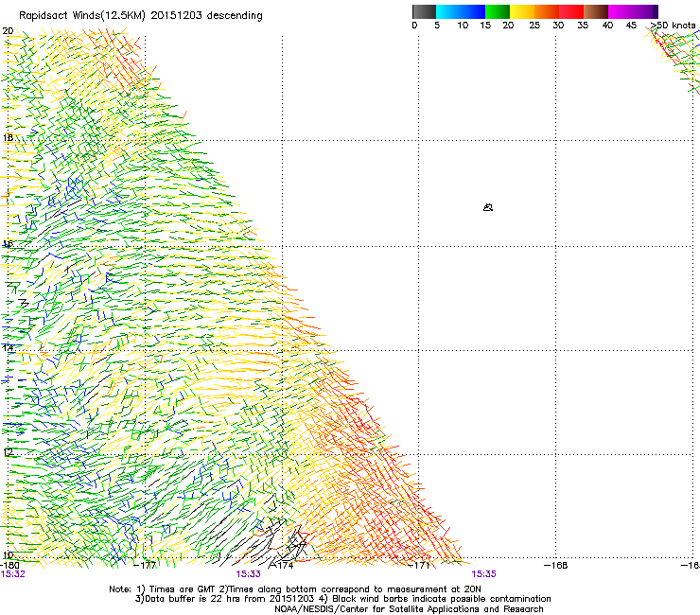Click the longitude label '-177'
This screenshot has height=615, width=700.
point(145,565)
